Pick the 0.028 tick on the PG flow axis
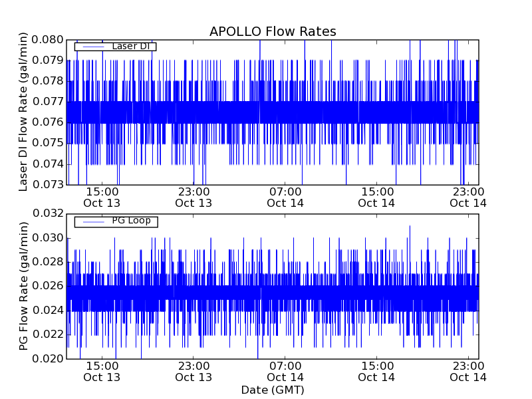 47,261
